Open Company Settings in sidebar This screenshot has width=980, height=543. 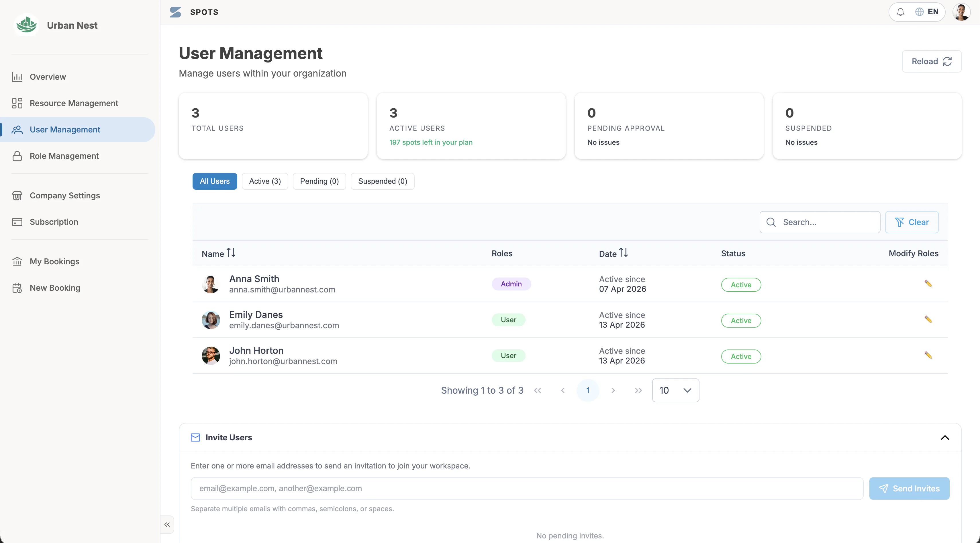click(65, 196)
